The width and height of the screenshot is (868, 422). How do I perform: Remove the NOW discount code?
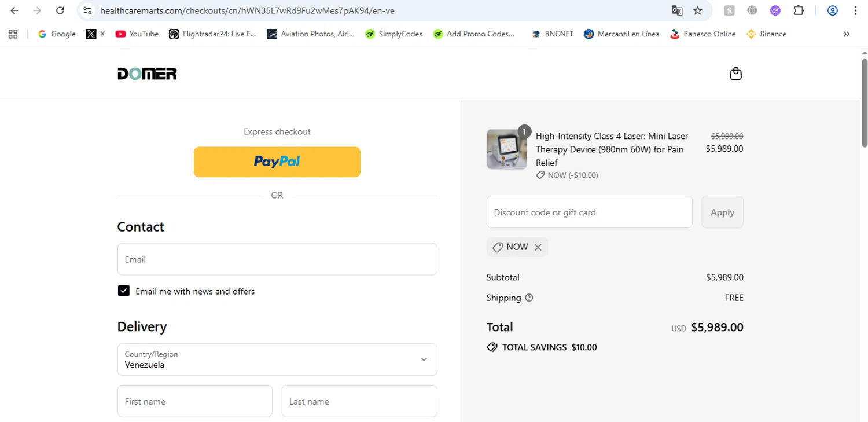pyautogui.click(x=538, y=247)
